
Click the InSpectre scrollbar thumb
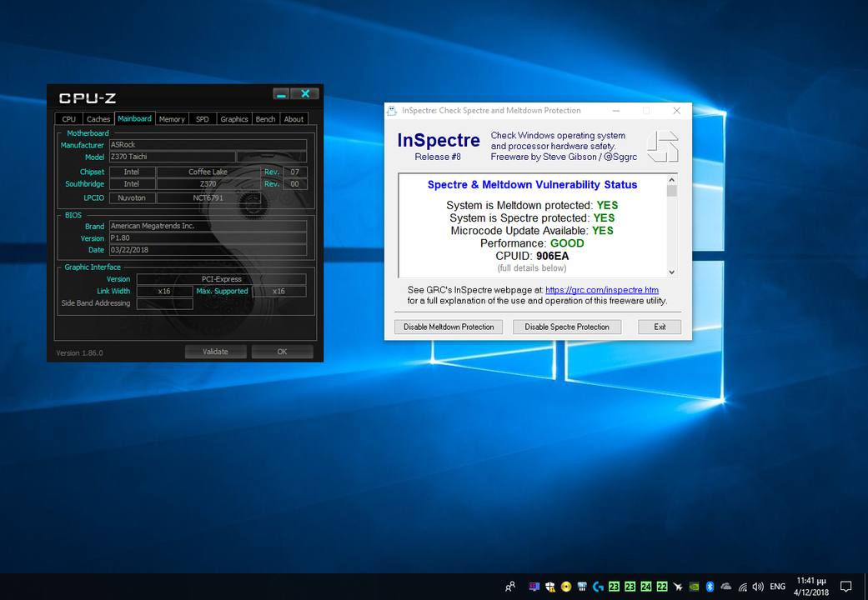[671, 191]
